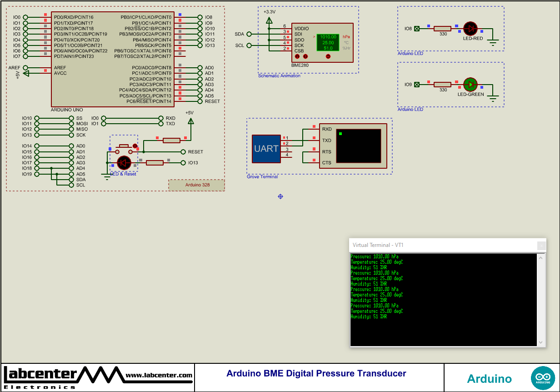Image resolution: width=560 pixels, height=392 pixels.
Task: Click the +5V arrow on the AVCC pin
Action: (x=26, y=73)
